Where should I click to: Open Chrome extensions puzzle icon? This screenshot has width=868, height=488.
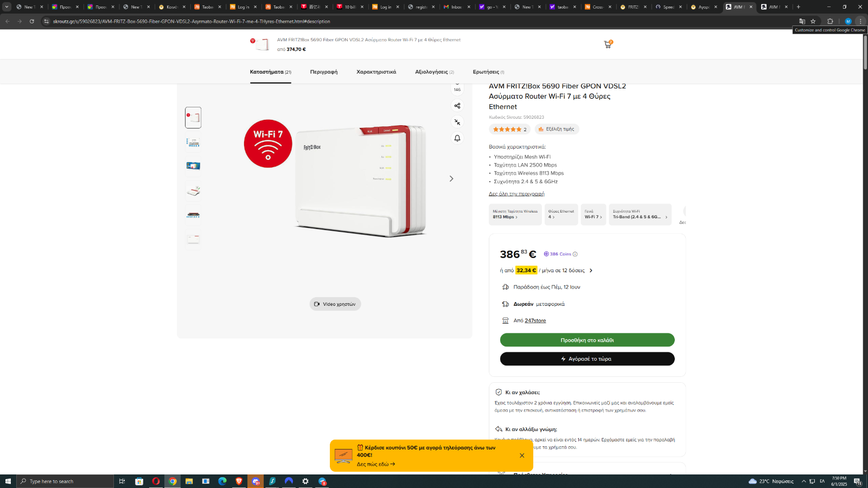coord(830,21)
